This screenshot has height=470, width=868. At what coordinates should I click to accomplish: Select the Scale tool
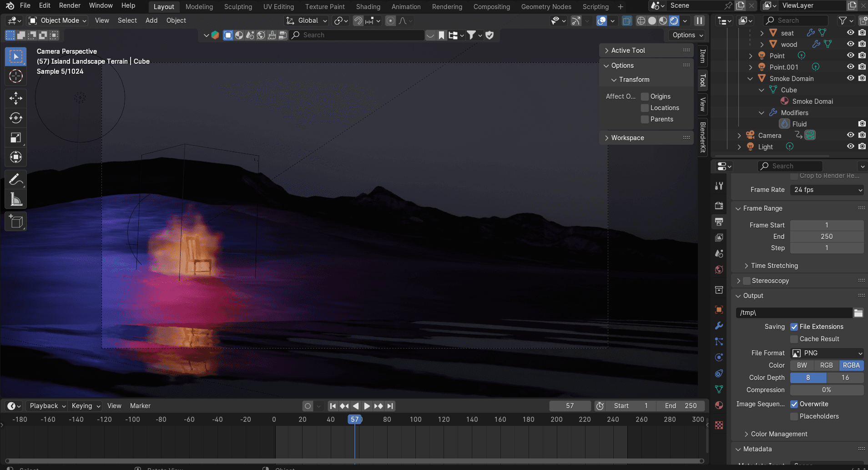point(16,137)
